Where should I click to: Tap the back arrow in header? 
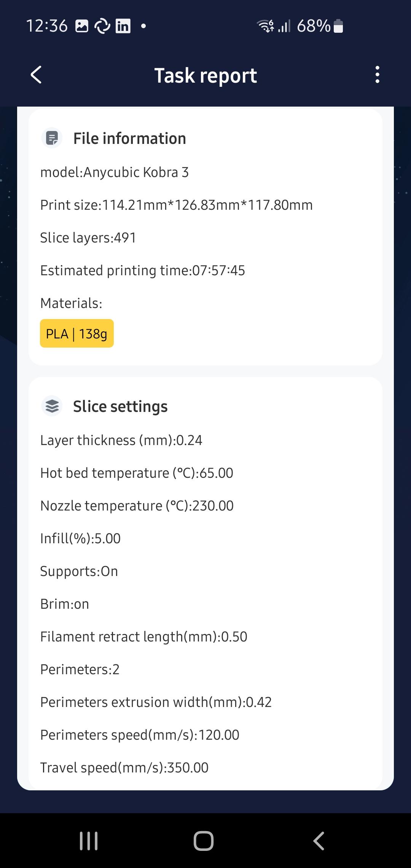(36, 75)
